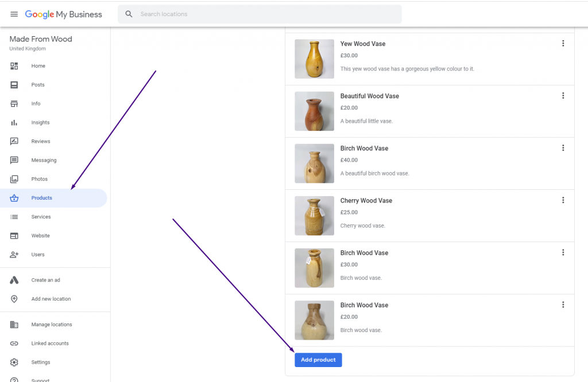
Task: Open the Insights bar chart icon
Action: 14,123
